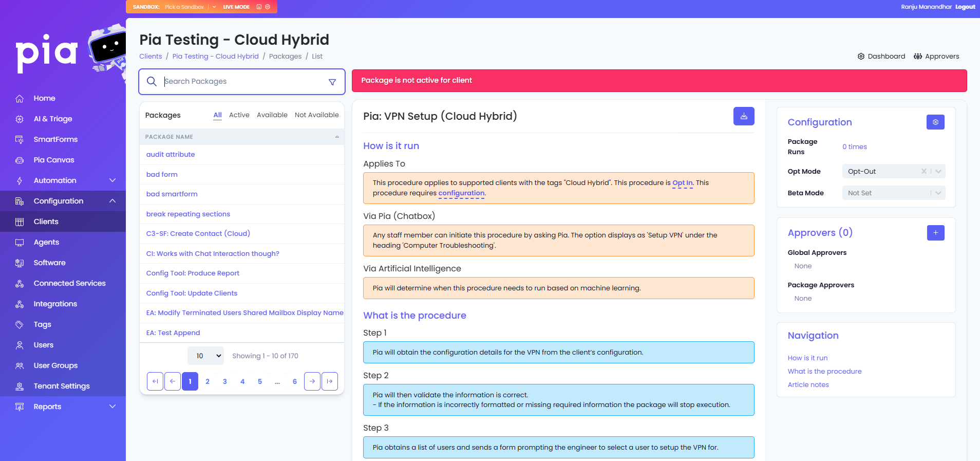Jump to the last page of packages
This screenshot has height=461, width=980.
330,381
